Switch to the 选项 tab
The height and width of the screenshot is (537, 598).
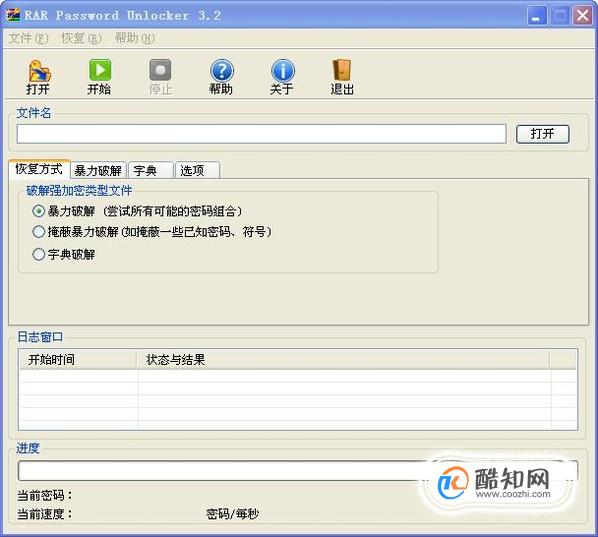(197, 170)
